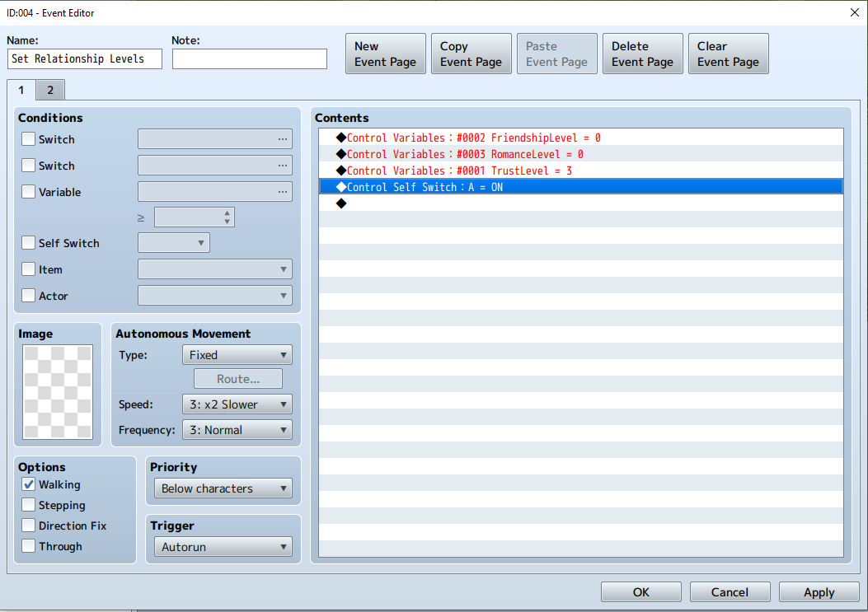Click the New Event Page button
The height and width of the screenshot is (612, 868).
385,54
